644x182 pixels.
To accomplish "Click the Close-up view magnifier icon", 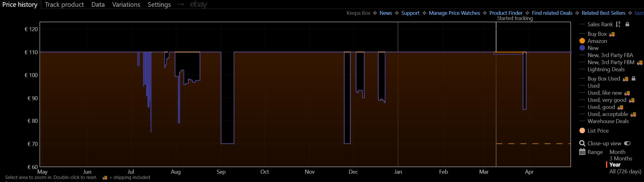I will point(582,143).
